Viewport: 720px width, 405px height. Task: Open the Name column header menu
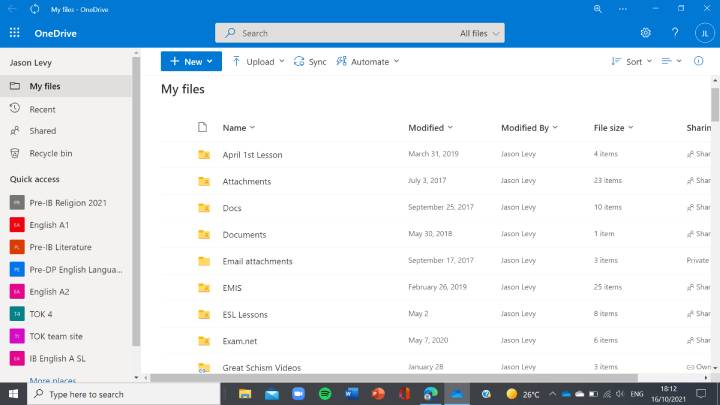(239, 128)
